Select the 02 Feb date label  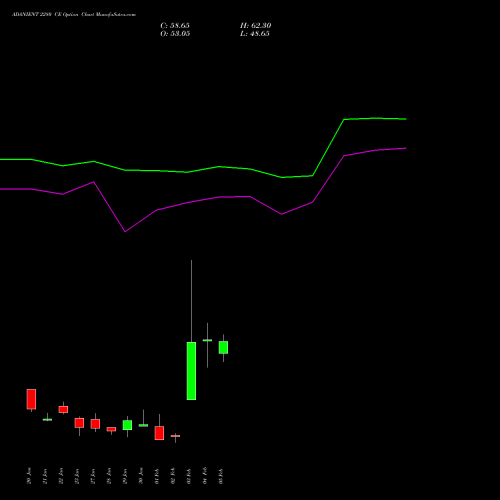(173, 476)
